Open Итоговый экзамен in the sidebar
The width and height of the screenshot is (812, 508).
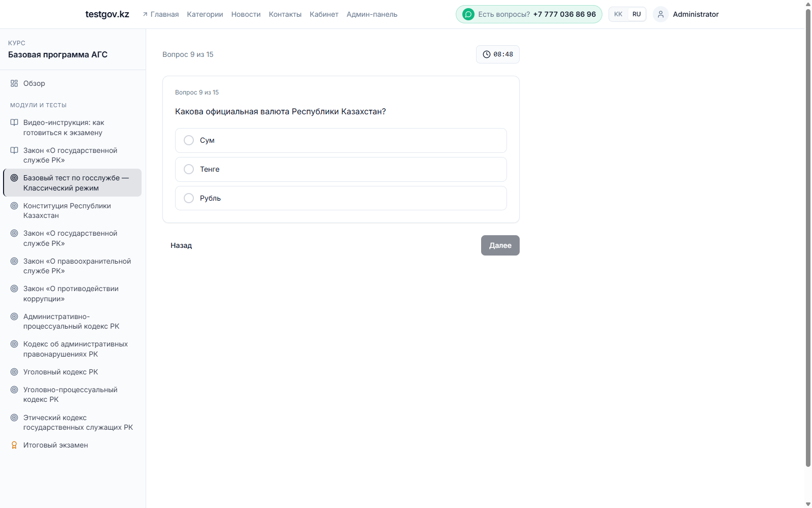(73, 445)
